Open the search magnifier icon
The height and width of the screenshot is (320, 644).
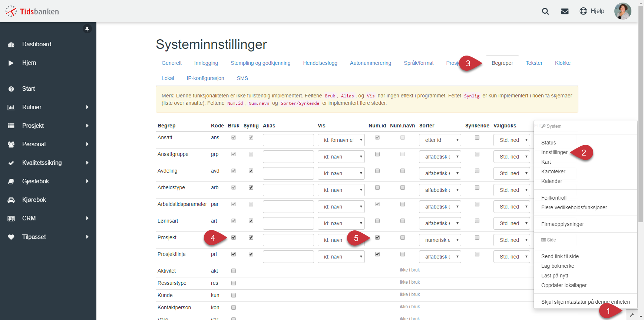coord(545,11)
